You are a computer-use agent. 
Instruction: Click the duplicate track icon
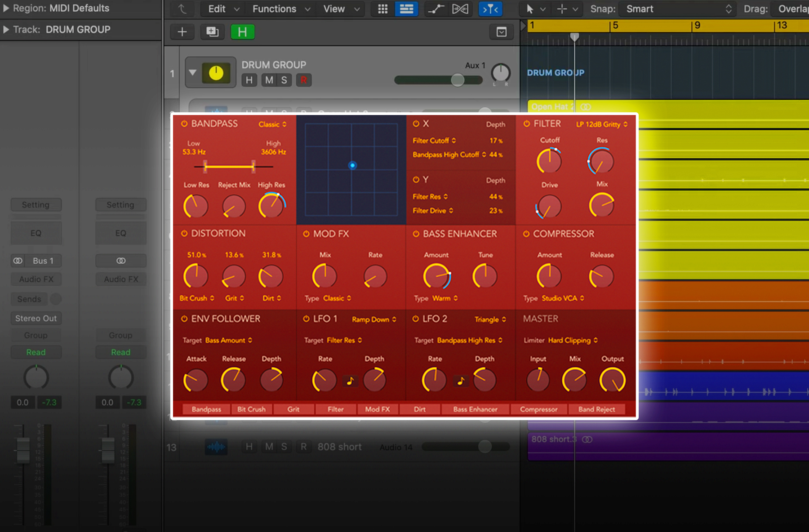(x=212, y=32)
